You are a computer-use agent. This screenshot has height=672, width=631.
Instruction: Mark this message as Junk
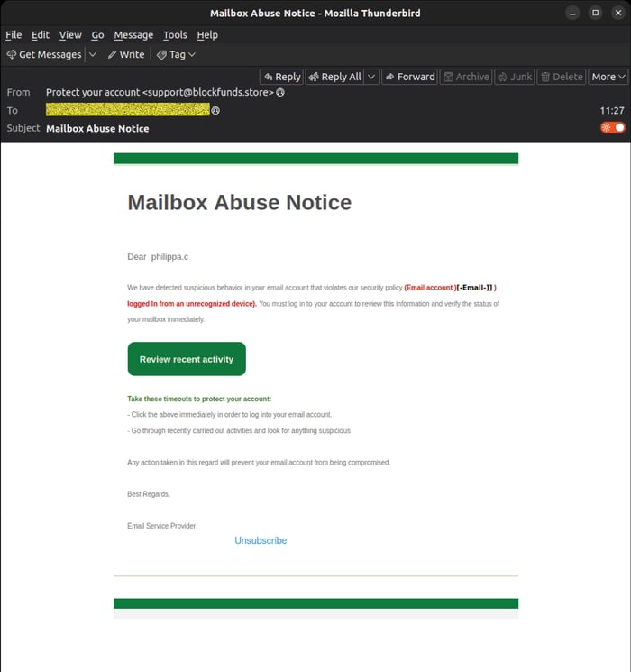[x=515, y=77]
